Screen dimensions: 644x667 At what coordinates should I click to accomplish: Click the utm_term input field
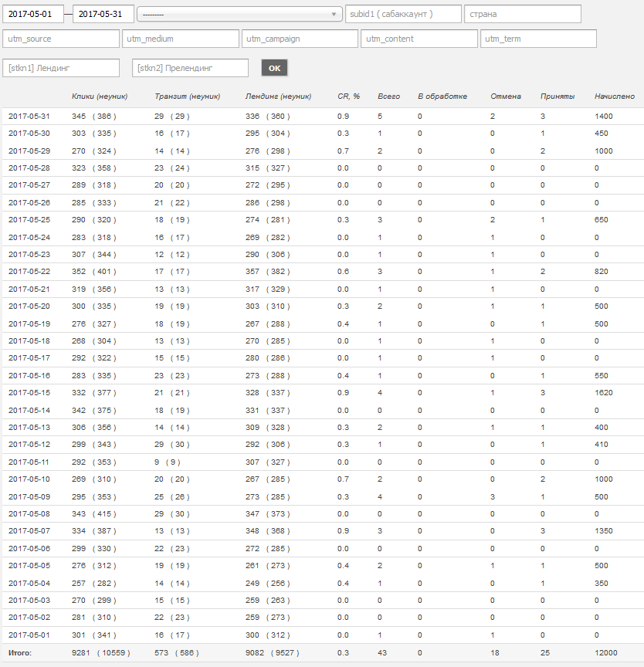[538, 39]
